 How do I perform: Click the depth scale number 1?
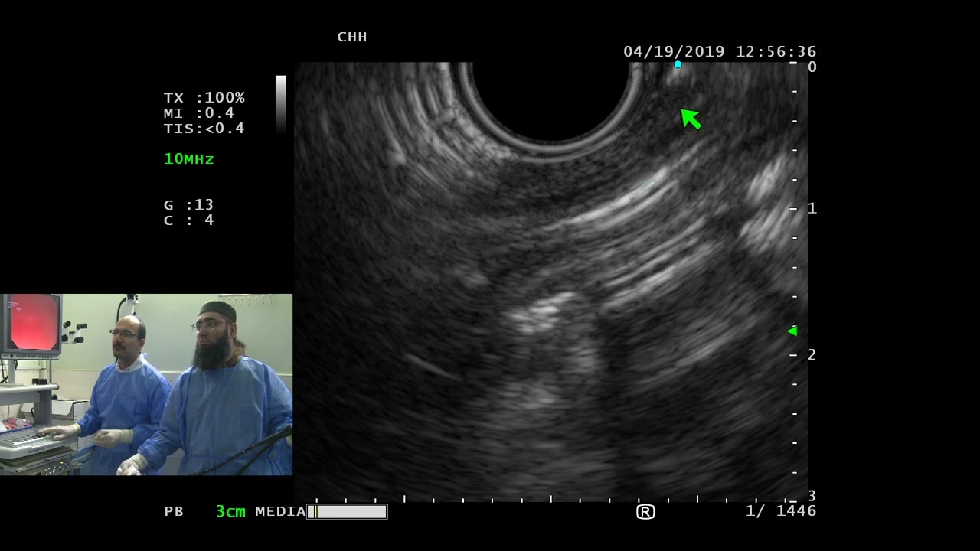[812, 209]
